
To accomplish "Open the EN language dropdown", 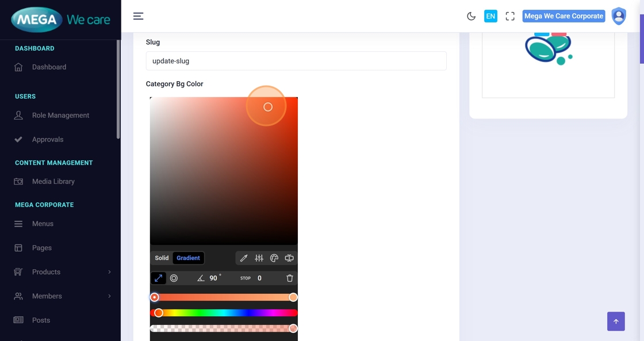I will 490,16.
